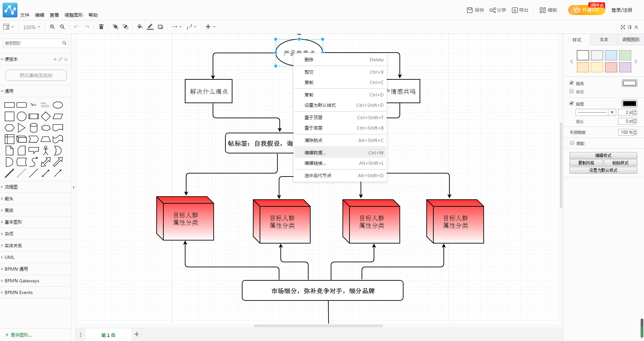The width and height of the screenshot is (644, 341).
Task: Select the cylinder shape in palette
Action: [34, 128]
